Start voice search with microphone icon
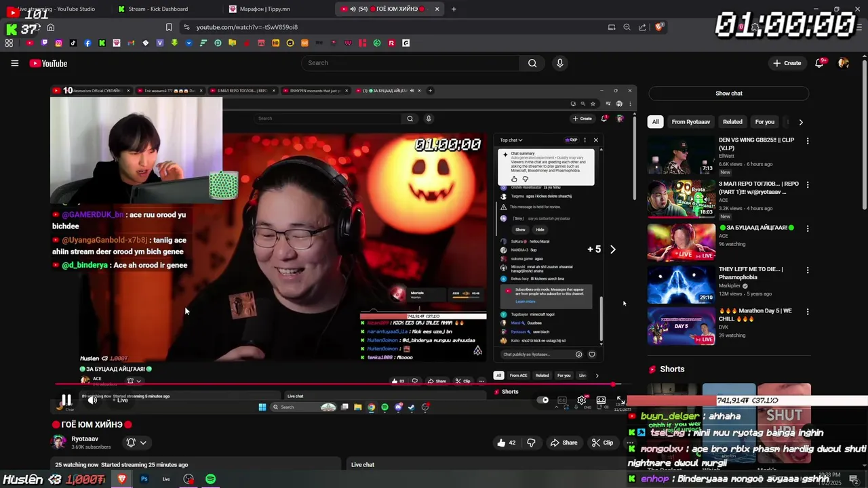The height and width of the screenshot is (488, 868). coord(559,63)
